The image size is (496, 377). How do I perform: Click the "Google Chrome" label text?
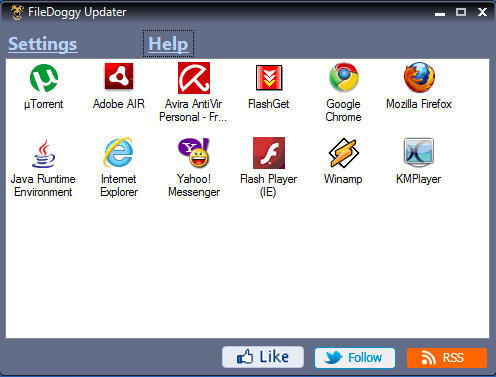point(343,111)
